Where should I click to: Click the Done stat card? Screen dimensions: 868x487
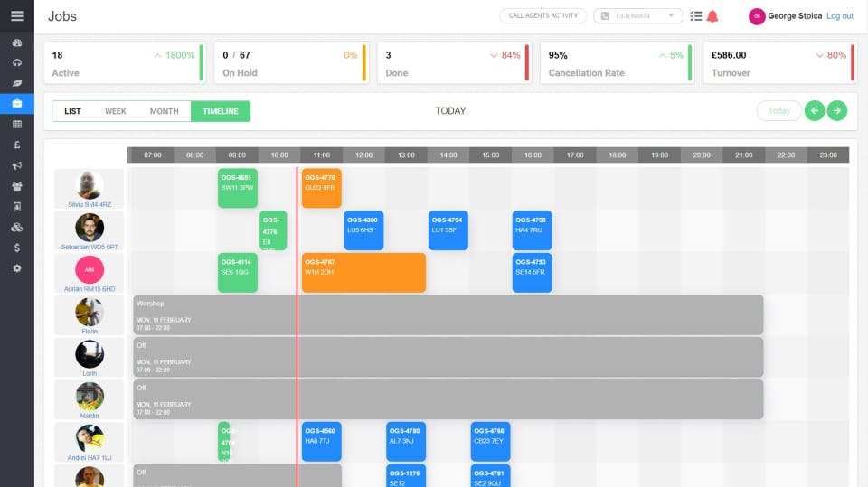coord(454,63)
